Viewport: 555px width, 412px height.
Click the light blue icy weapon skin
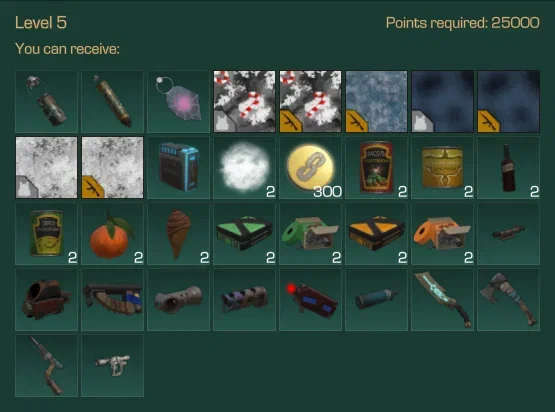pos(377,102)
